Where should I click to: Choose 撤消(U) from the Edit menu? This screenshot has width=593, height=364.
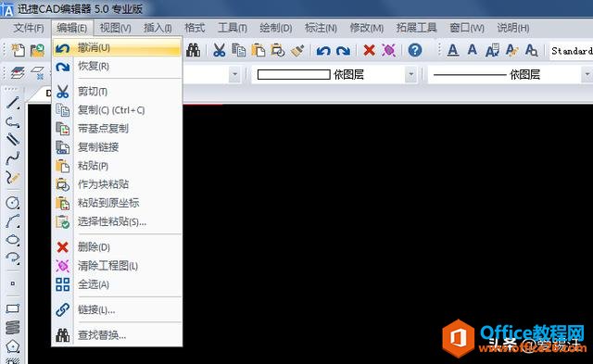pyautogui.click(x=117, y=48)
